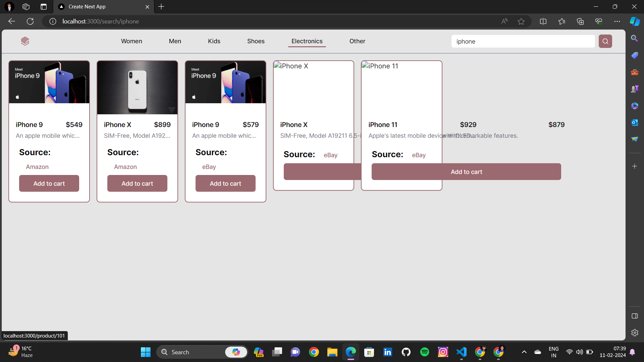Image resolution: width=644 pixels, height=362 pixels.
Task: Click the store logo icon
Action: (25, 41)
